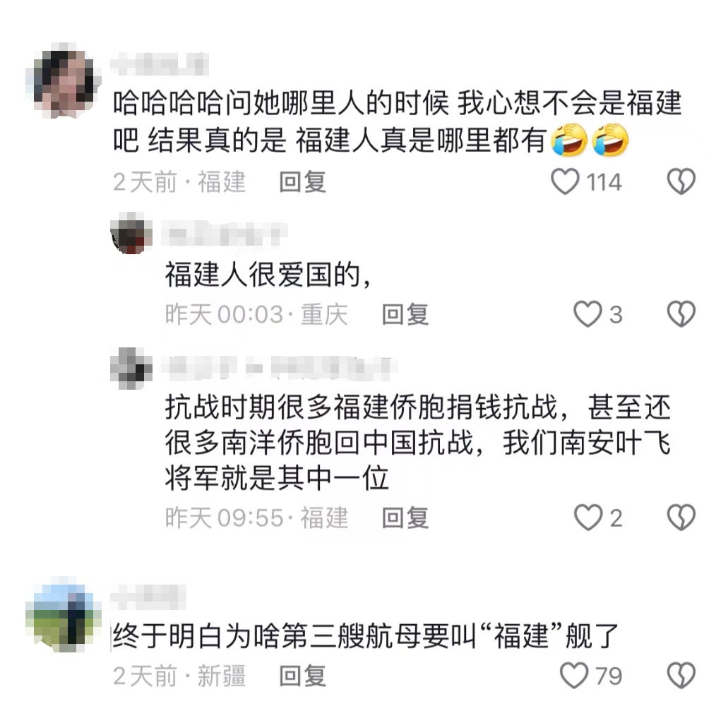Viewport: 728px width, 723px height.
Task: Open the blurred username of the top commenter
Action: pos(160,64)
